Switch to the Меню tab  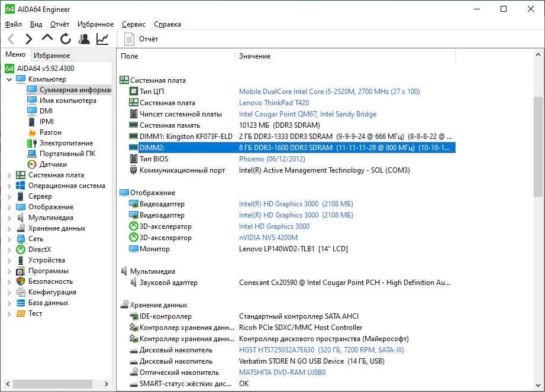(x=15, y=54)
